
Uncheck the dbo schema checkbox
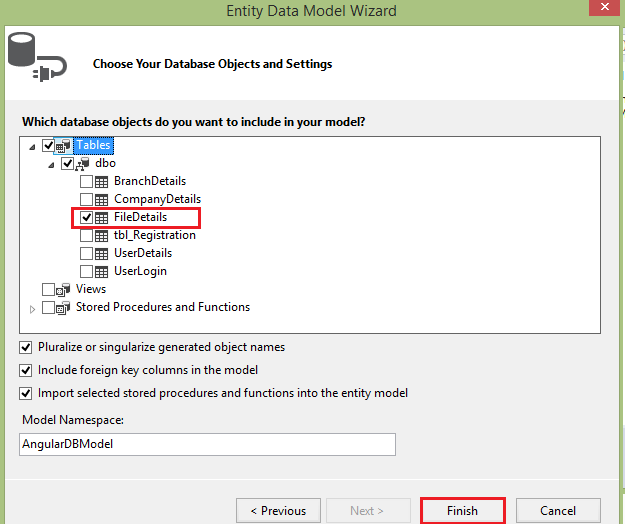point(67,163)
